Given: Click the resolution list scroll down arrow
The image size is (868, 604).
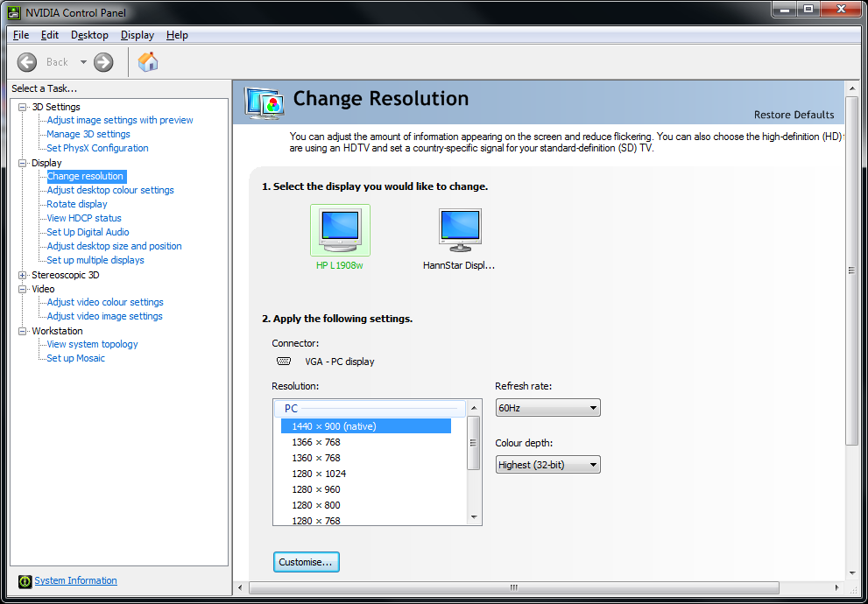Looking at the screenshot, I should [474, 517].
